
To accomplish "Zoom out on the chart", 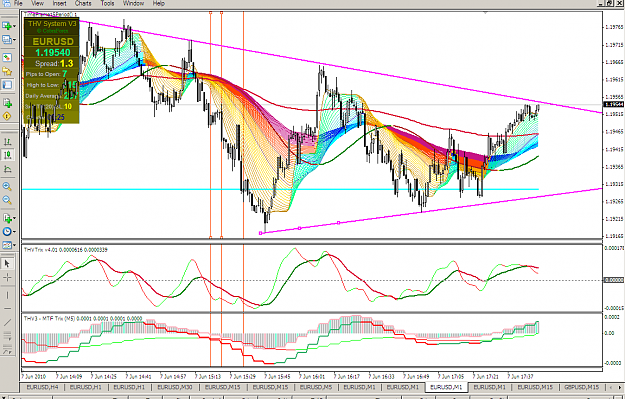I will [7, 200].
